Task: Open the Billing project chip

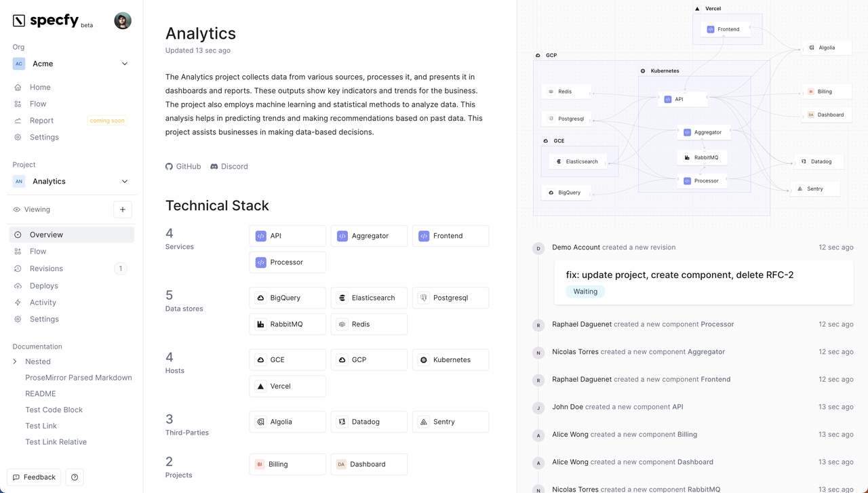Action: pyautogui.click(x=288, y=465)
